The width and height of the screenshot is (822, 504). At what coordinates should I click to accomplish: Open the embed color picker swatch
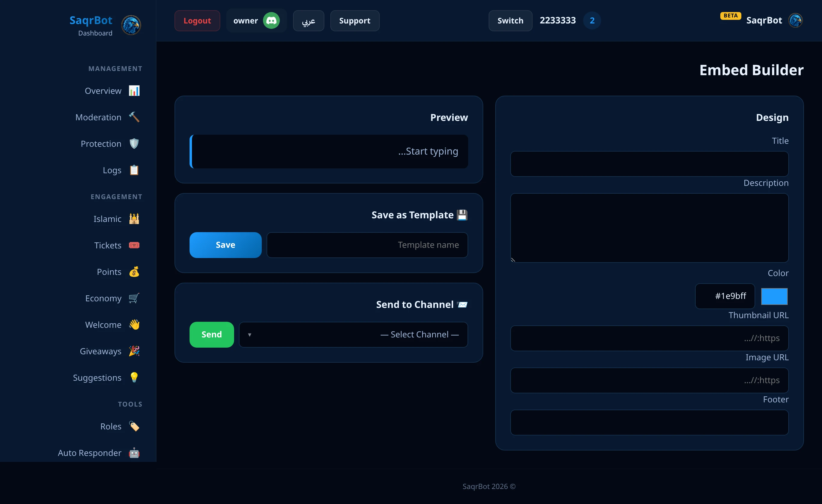pyautogui.click(x=774, y=296)
